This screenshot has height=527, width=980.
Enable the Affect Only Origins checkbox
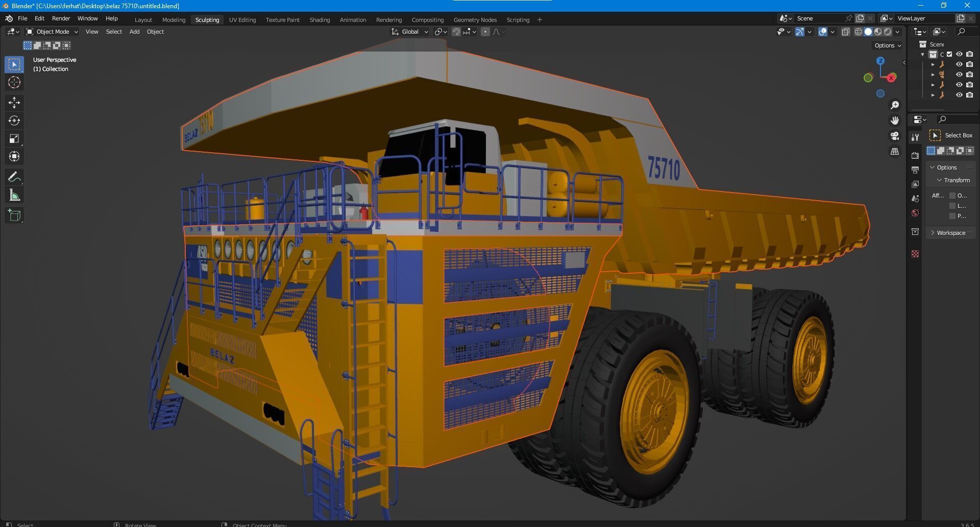952,196
